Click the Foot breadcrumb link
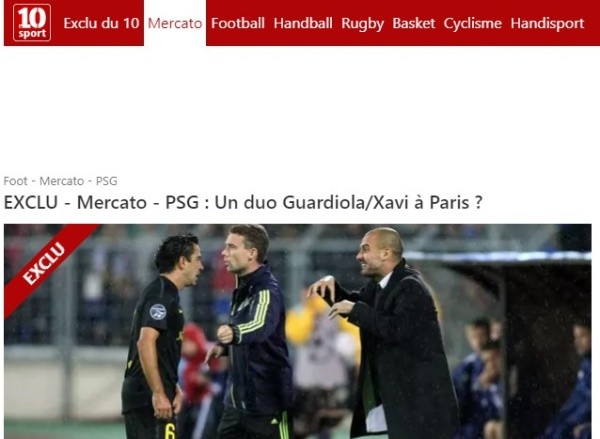Viewport: 600px width, 439px height. pos(15,181)
